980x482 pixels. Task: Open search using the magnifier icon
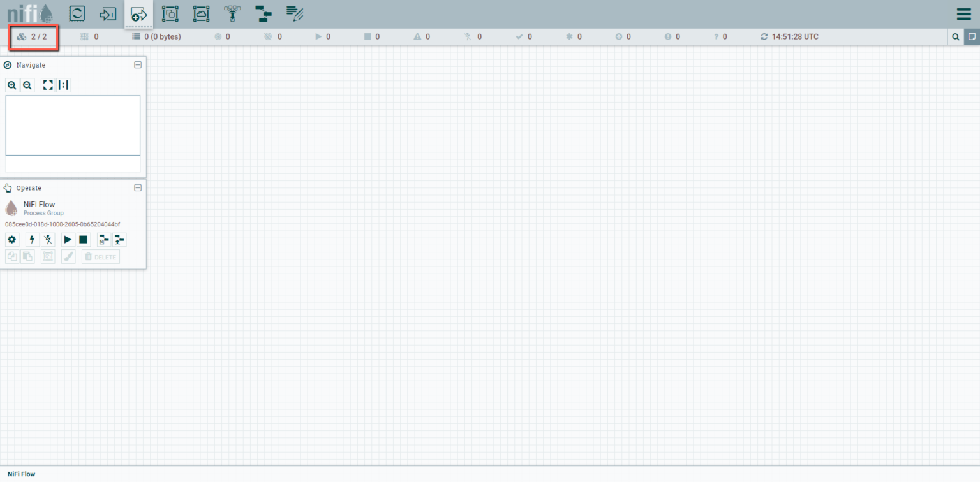[956, 36]
